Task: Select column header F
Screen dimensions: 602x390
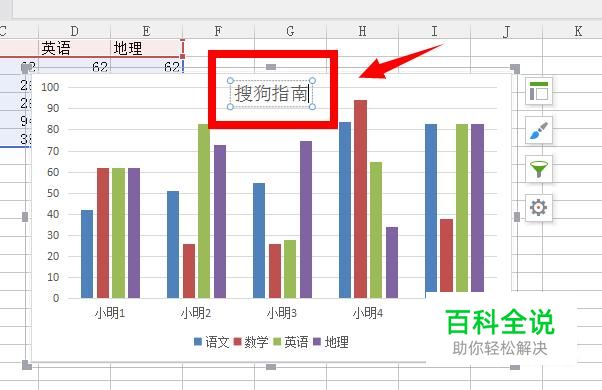Action: click(x=218, y=31)
